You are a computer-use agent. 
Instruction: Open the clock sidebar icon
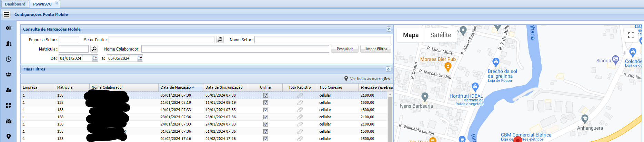coord(9,59)
